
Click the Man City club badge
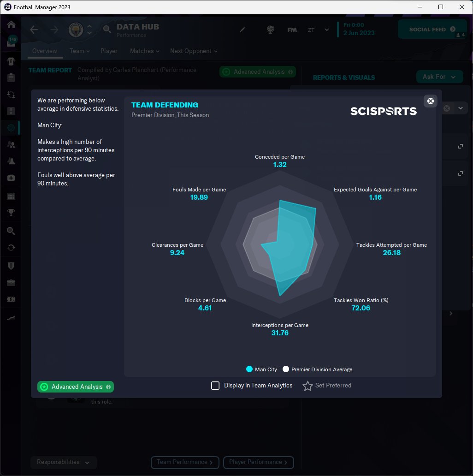coord(76,30)
